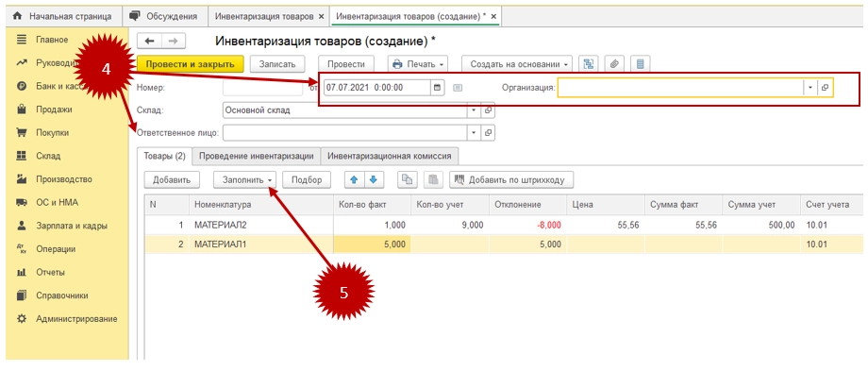The height and width of the screenshot is (371, 868).
Task: Open calendar picker for document date
Action: [x=438, y=88]
